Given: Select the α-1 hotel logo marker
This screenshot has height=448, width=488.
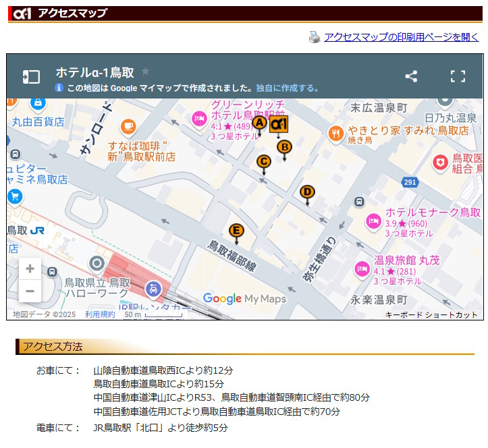Looking at the screenshot, I should [279, 124].
